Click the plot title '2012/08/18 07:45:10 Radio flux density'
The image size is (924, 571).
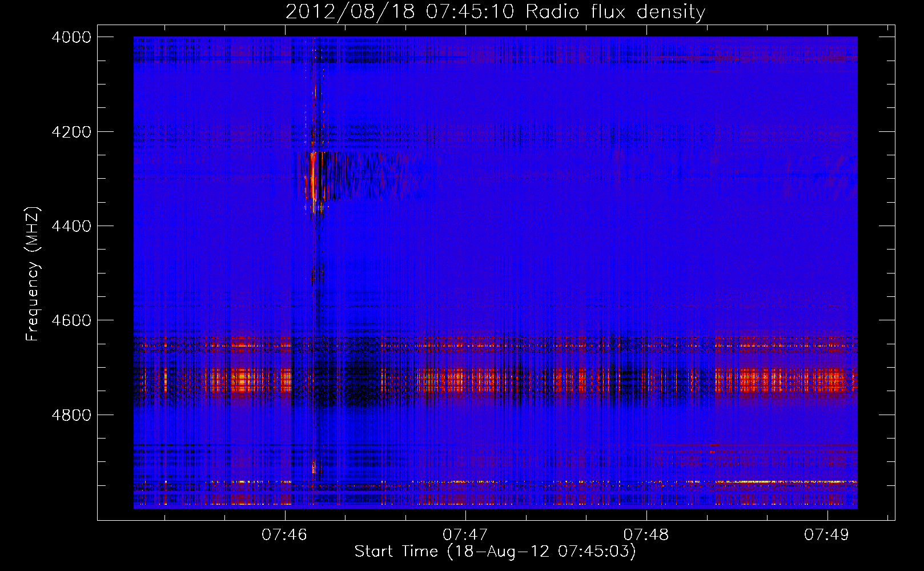495,11
